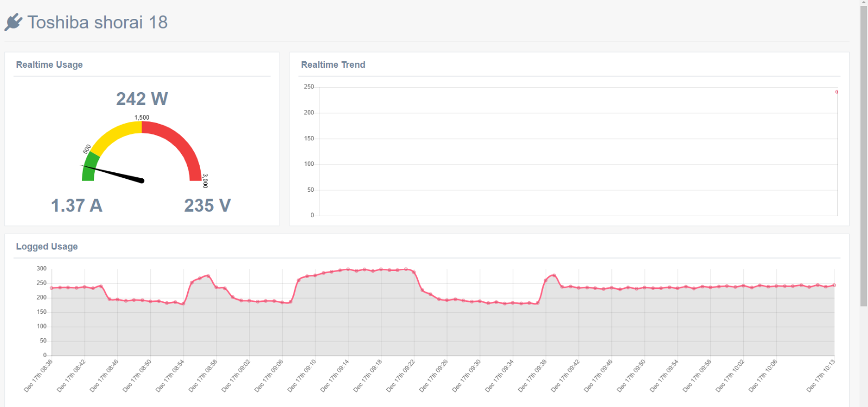Click the 235 V voltage reading
This screenshot has width=868, height=407.
click(x=207, y=205)
